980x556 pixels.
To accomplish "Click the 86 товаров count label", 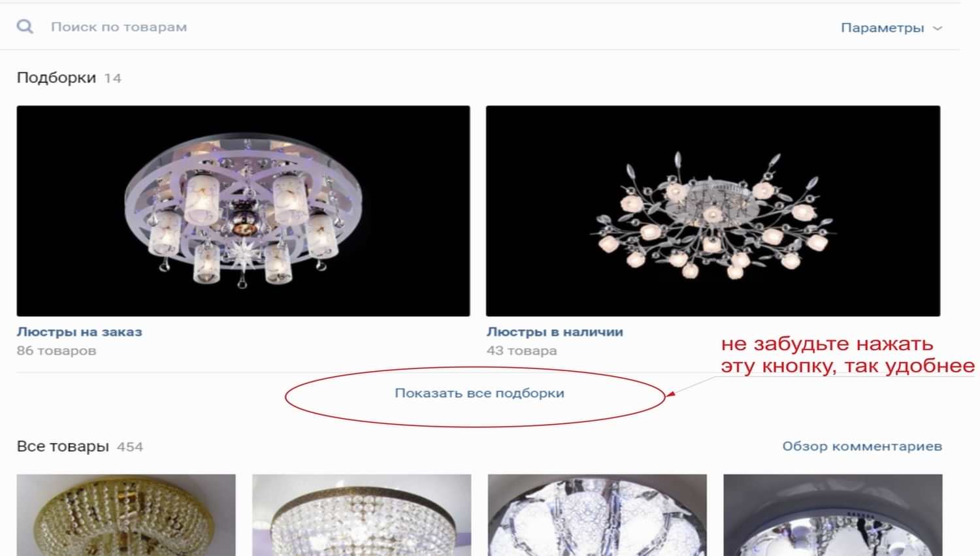I will point(56,351).
